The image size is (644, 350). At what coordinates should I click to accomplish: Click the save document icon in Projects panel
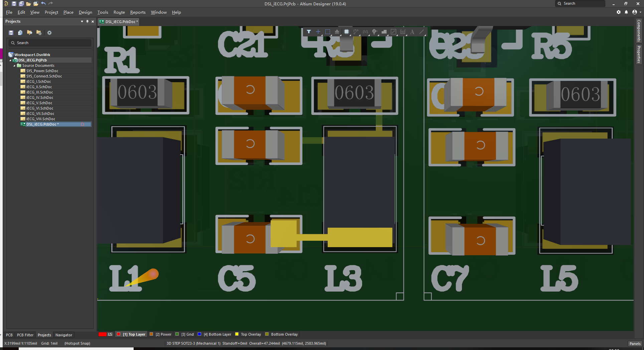pyautogui.click(x=11, y=32)
